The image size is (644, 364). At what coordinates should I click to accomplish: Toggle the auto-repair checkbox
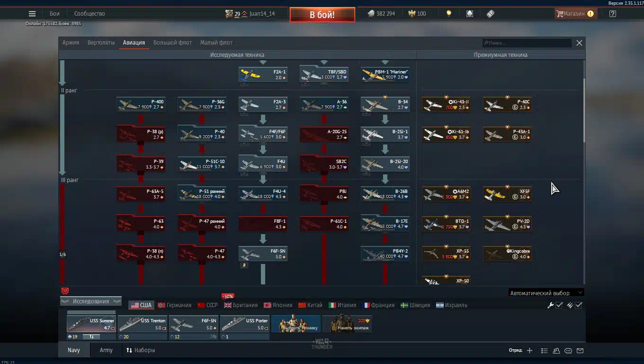tap(559, 305)
